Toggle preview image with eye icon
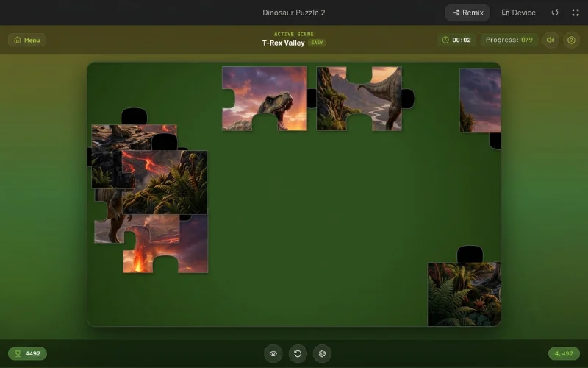Screen dimensions: 588x368 coord(273,353)
